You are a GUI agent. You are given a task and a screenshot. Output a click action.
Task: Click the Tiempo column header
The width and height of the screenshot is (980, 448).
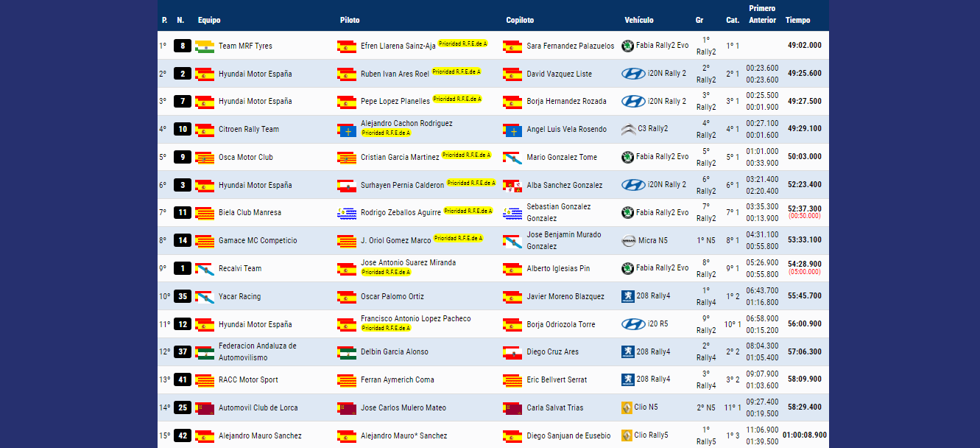797,21
